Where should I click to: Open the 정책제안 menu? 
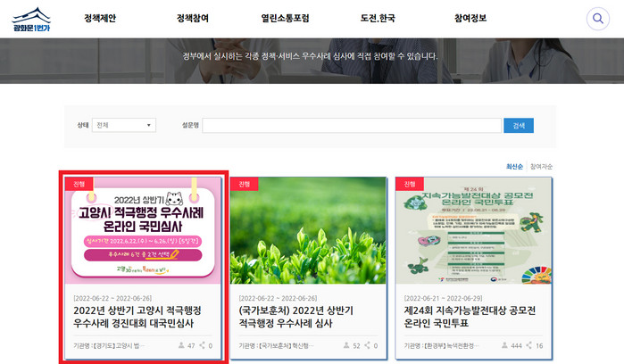coord(100,19)
